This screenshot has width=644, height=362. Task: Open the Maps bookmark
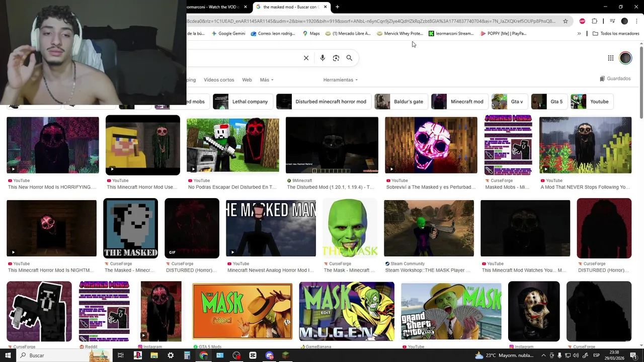(311, 34)
